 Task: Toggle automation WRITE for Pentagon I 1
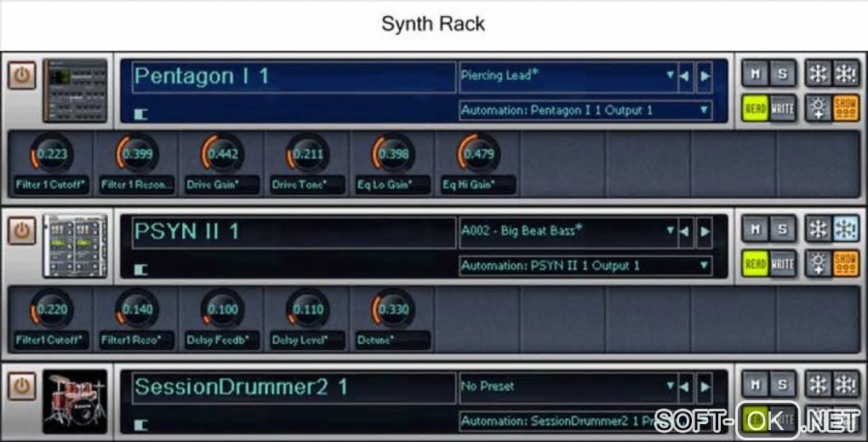pos(782,108)
